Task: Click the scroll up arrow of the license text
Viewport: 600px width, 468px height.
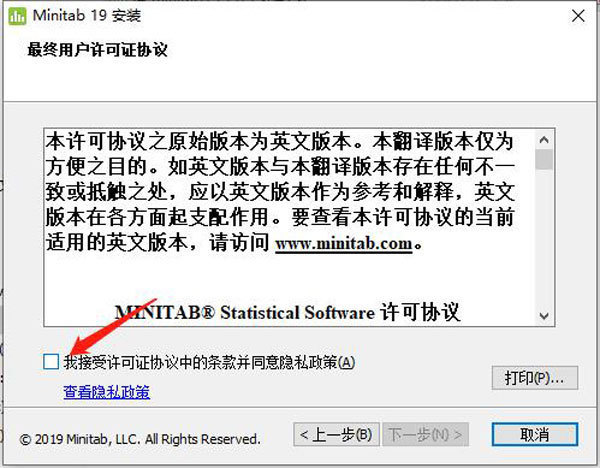Action: click(x=544, y=140)
